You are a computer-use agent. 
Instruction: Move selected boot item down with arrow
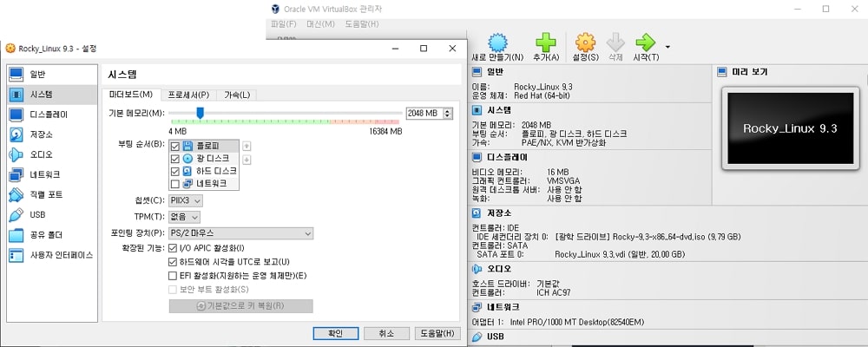coord(247,160)
